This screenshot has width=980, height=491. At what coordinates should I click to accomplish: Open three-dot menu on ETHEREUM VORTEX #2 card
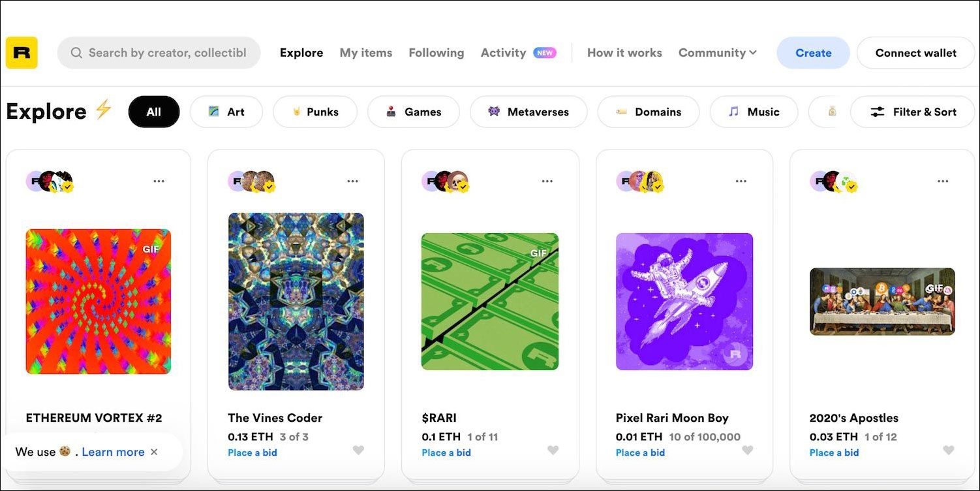(x=159, y=182)
